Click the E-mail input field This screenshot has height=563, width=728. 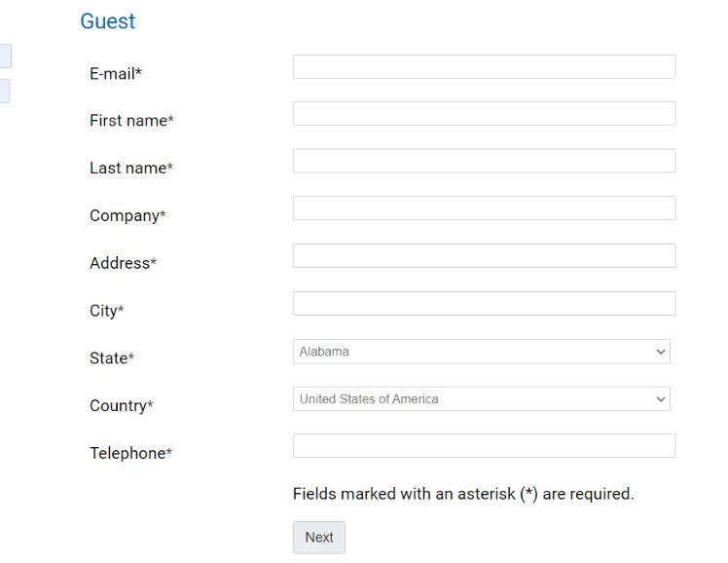(x=484, y=66)
